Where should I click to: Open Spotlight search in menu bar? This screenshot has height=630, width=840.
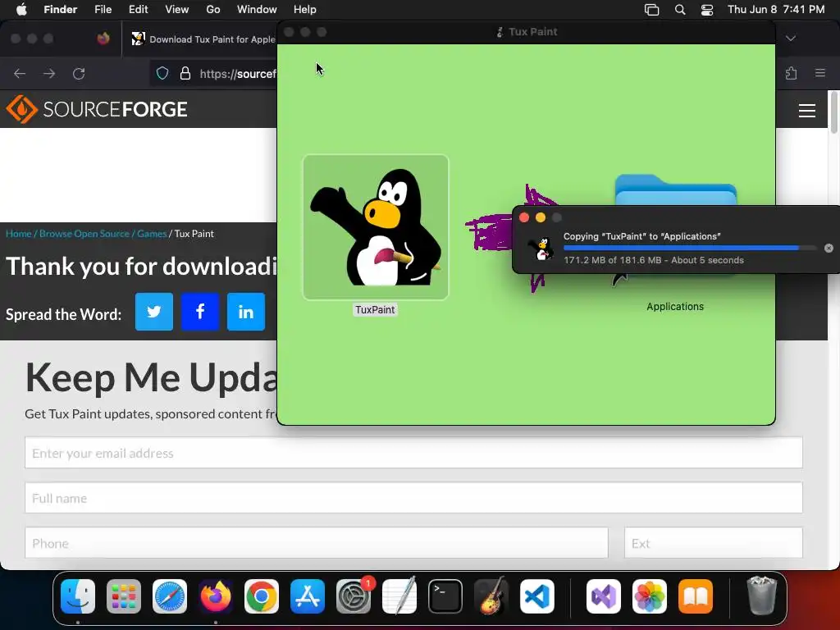(x=680, y=10)
